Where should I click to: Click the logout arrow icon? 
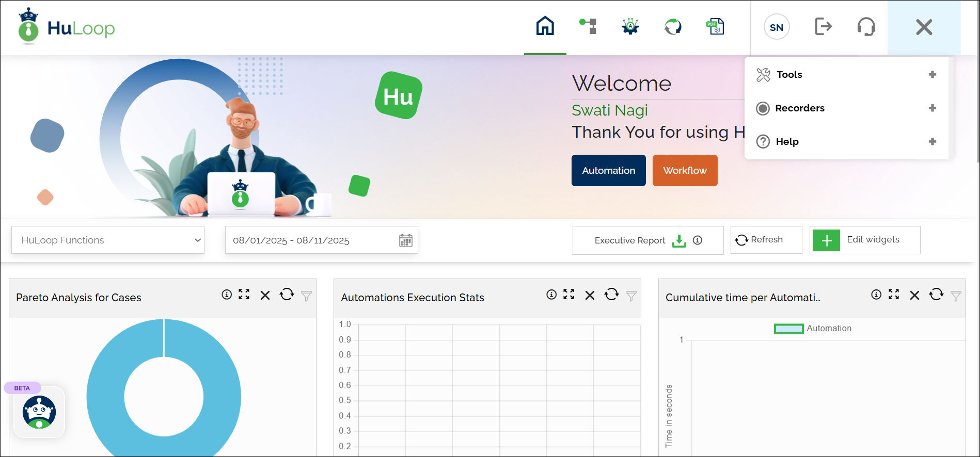tap(823, 26)
